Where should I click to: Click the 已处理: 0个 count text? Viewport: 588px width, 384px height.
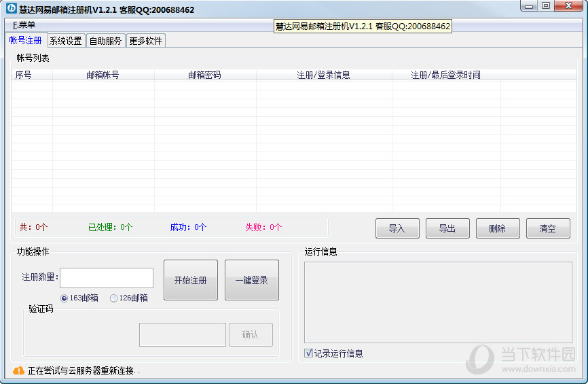[110, 227]
